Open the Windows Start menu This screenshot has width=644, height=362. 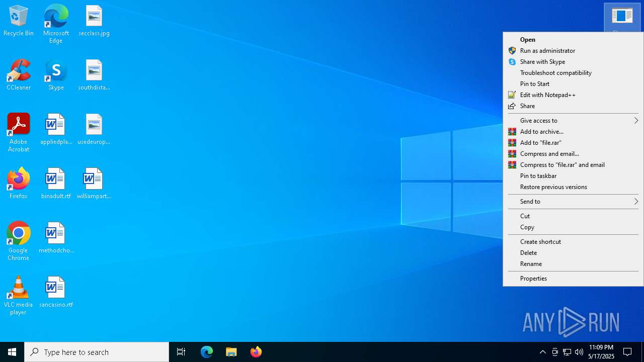click(x=12, y=352)
